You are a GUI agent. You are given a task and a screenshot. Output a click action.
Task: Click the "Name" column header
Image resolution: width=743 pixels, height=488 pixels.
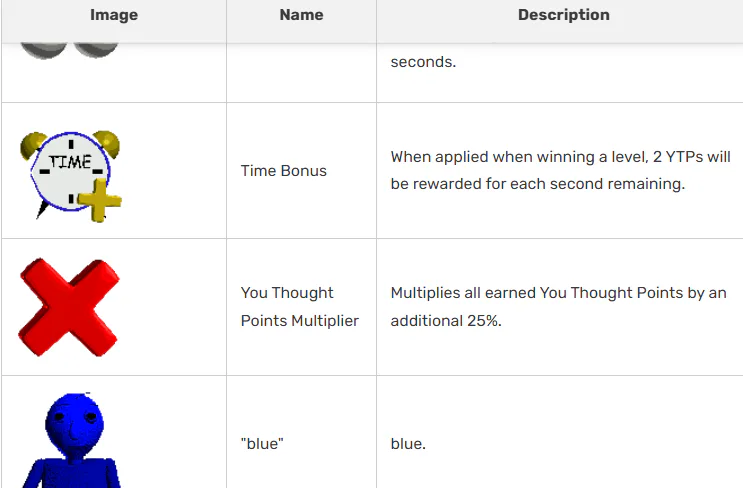tap(301, 15)
